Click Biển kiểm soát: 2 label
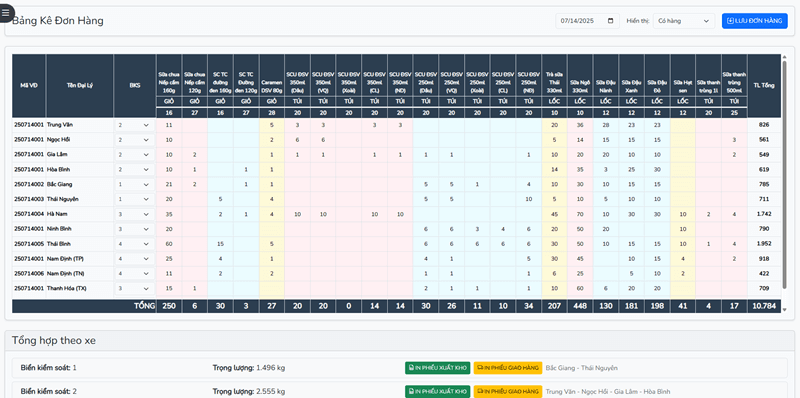The image size is (800, 398). coord(49,391)
